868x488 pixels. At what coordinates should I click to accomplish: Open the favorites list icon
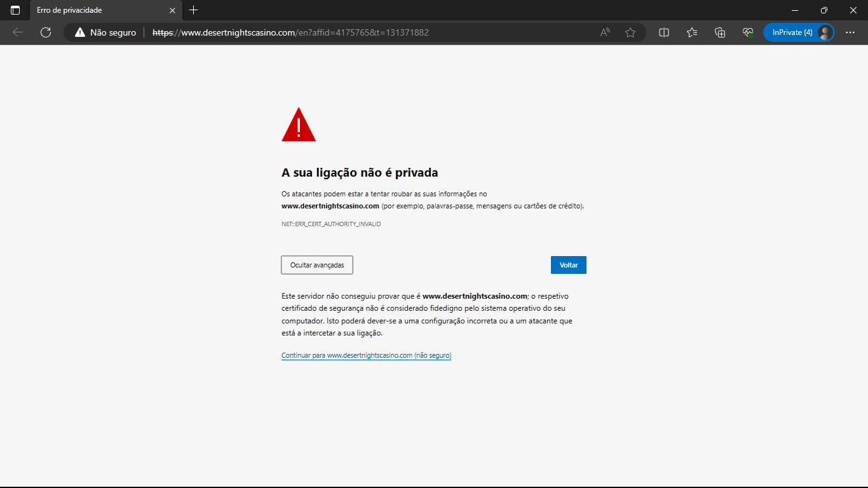click(692, 32)
